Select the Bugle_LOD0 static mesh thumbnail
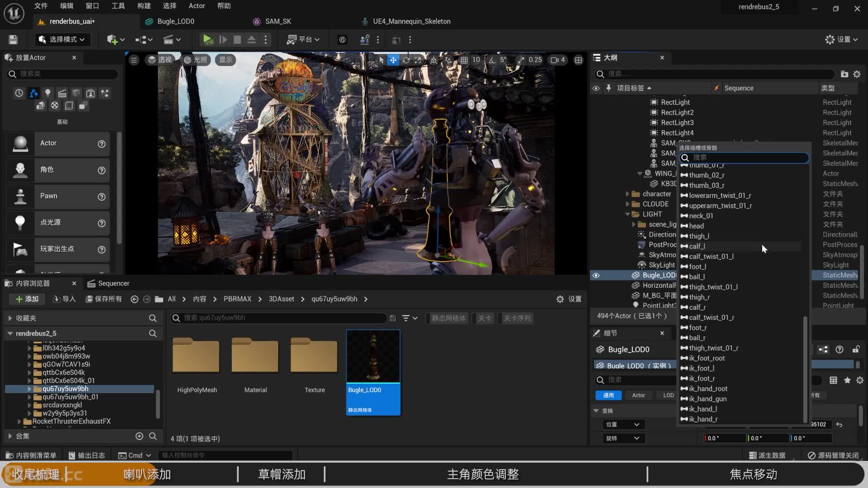The width and height of the screenshot is (868, 488). click(373, 372)
